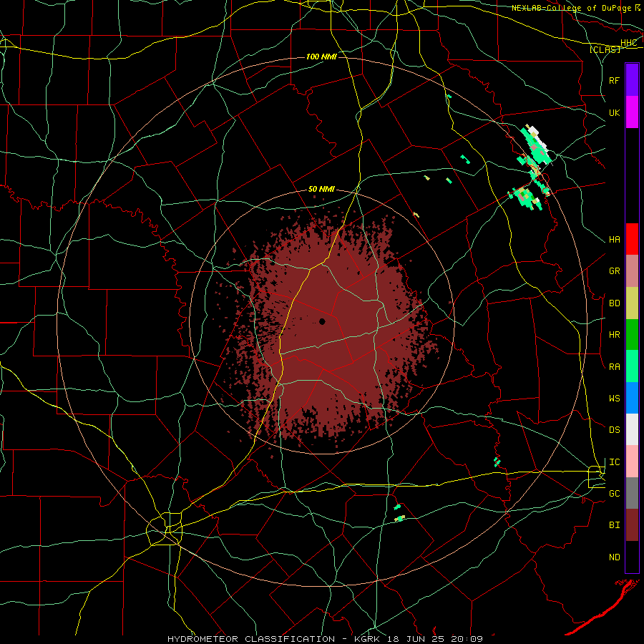Click the UK legend label
The width and height of the screenshot is (644, 644).
614,112
